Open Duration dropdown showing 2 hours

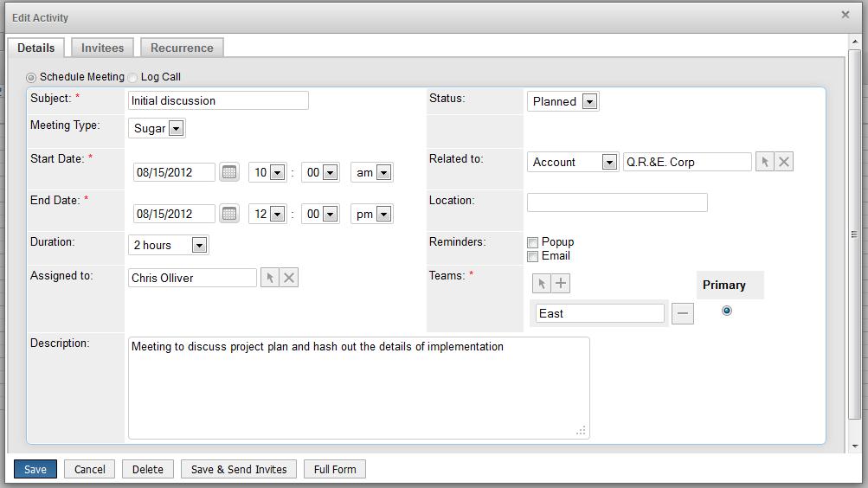pyautogui.click(x=168, y=245)
